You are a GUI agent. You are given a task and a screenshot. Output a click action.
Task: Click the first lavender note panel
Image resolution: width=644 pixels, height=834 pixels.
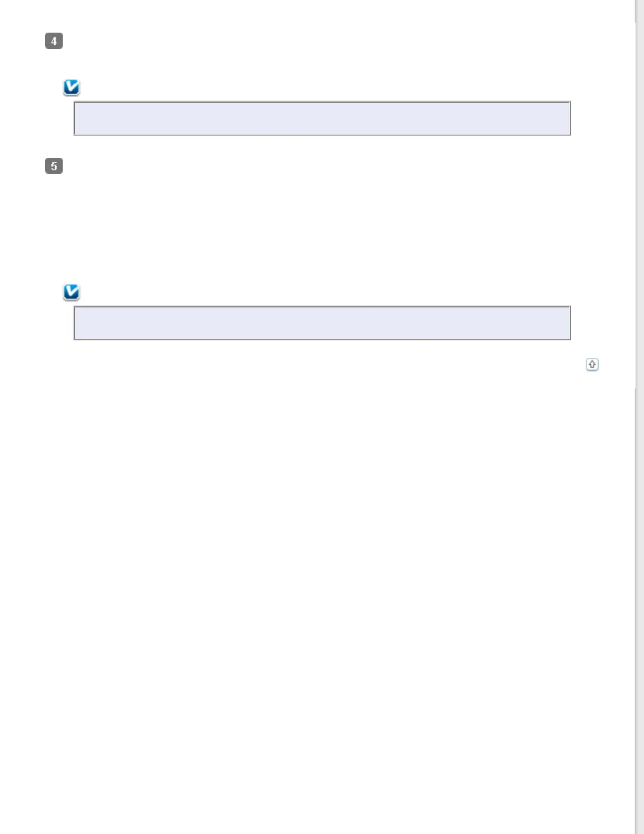click(322, 118)
